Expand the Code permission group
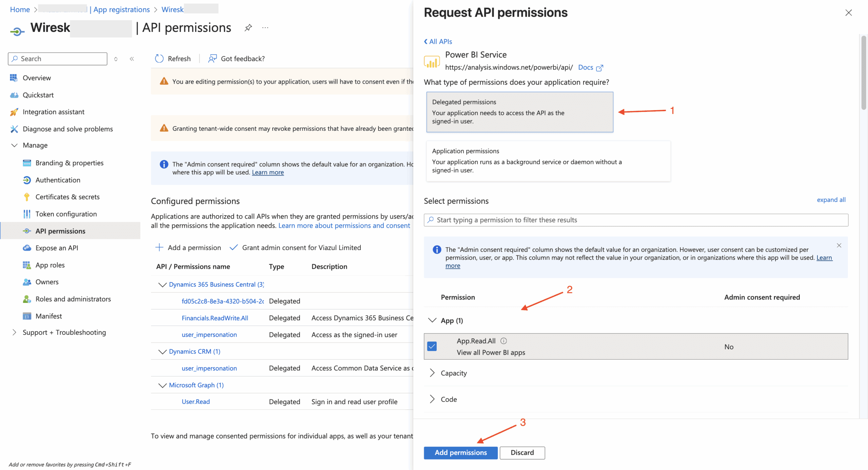Image resolution: width=868 pixels, height=470 pixels. [432, 399]
